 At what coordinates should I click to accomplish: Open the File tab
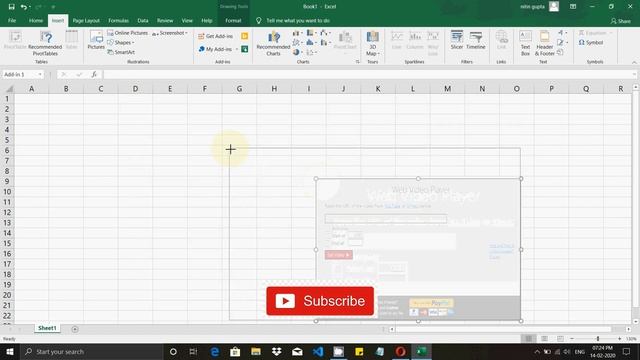(x=12, y=20)
